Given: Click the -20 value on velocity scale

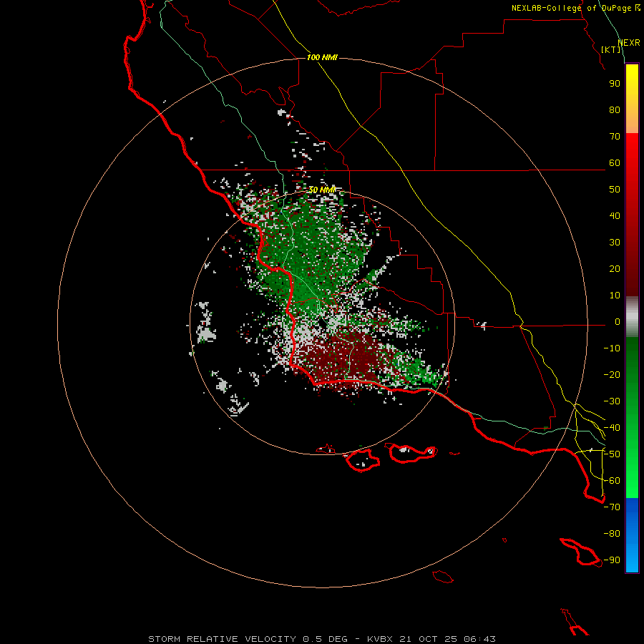Looking at the screenshot, I should click(612, 375).
